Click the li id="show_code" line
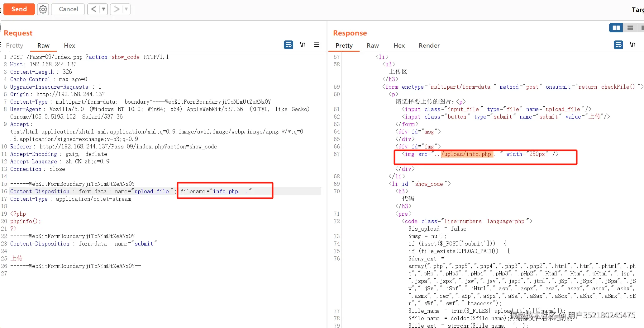The width and height of the screenshot is (644, 328). point(420,184)
